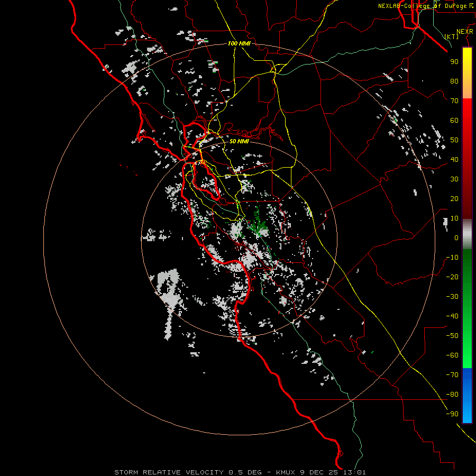Screen dimensions: 476x476
Task: Click the -80 value on the velocity scale
Action: pos(452,395)
